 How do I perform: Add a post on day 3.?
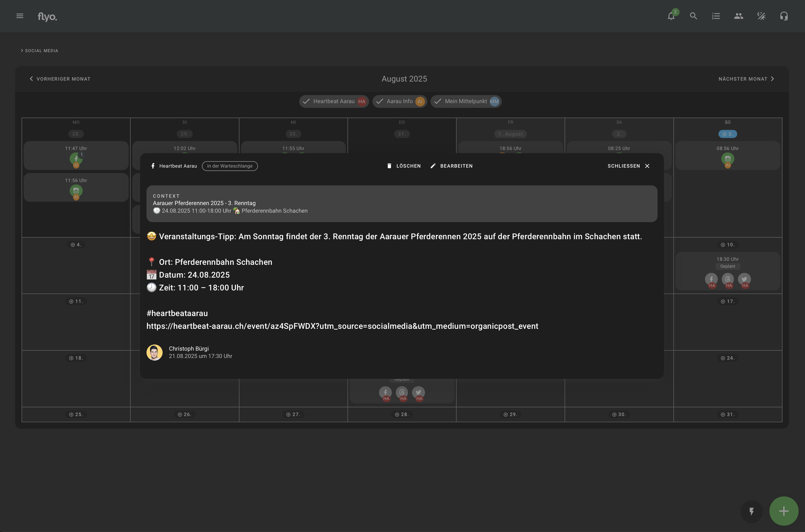pyautogui.click(x=728, y=134)
